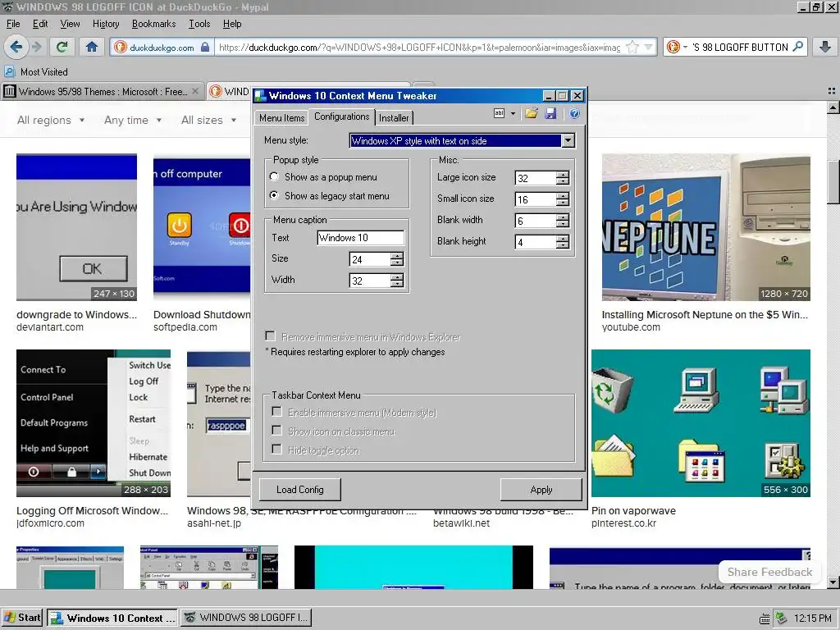Screen dimensions: 840x630
Task: Click Large icon size spinner
Action: [563, 177]
